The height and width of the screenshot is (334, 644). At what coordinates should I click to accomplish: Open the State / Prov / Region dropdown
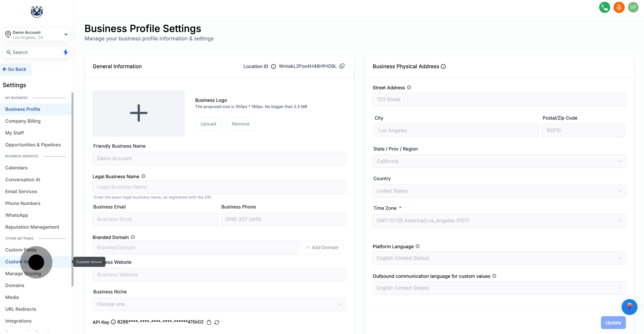pos(499,161)
